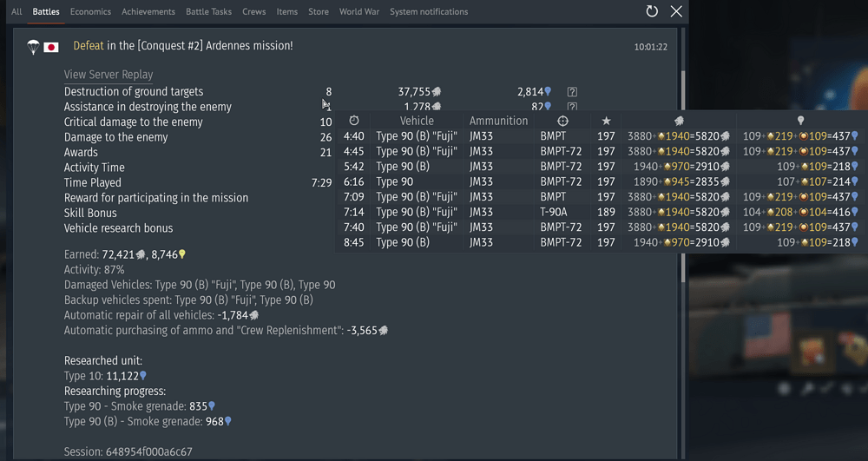Click the parachute mission icon
The image size is (868, 461).
33,47
